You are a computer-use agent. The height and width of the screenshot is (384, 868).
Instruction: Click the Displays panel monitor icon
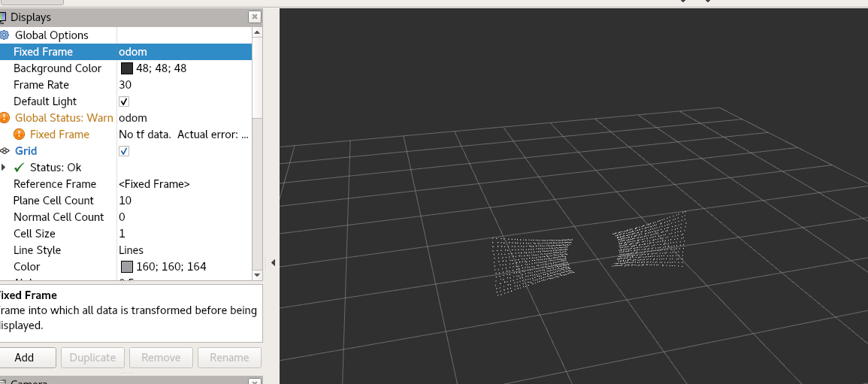3,18
